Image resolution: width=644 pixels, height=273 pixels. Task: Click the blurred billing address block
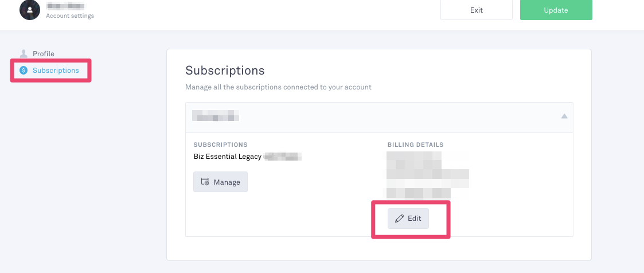coord(427,175)
